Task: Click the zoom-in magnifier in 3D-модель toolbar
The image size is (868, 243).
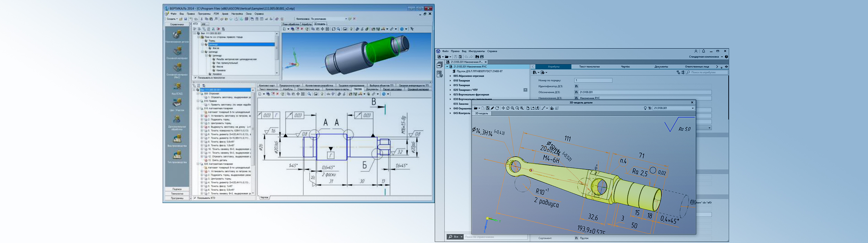Action: [512, 108]
